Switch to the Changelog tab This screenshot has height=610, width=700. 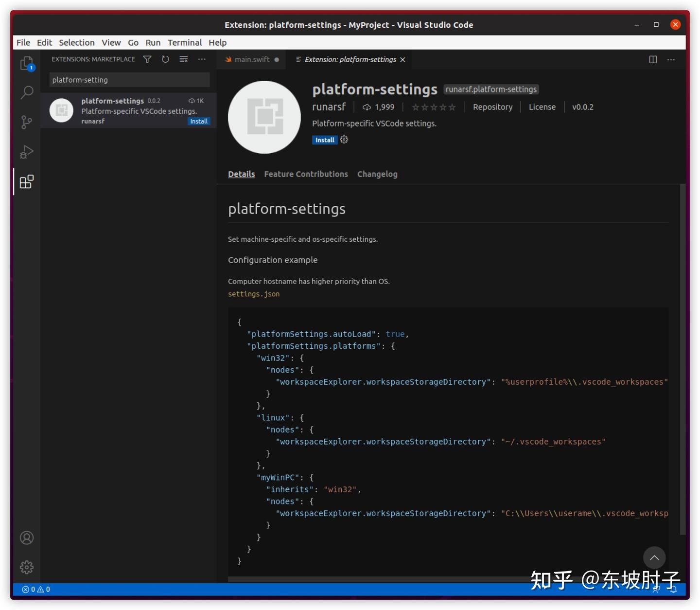pyautogui.click(x=377, y=174)
